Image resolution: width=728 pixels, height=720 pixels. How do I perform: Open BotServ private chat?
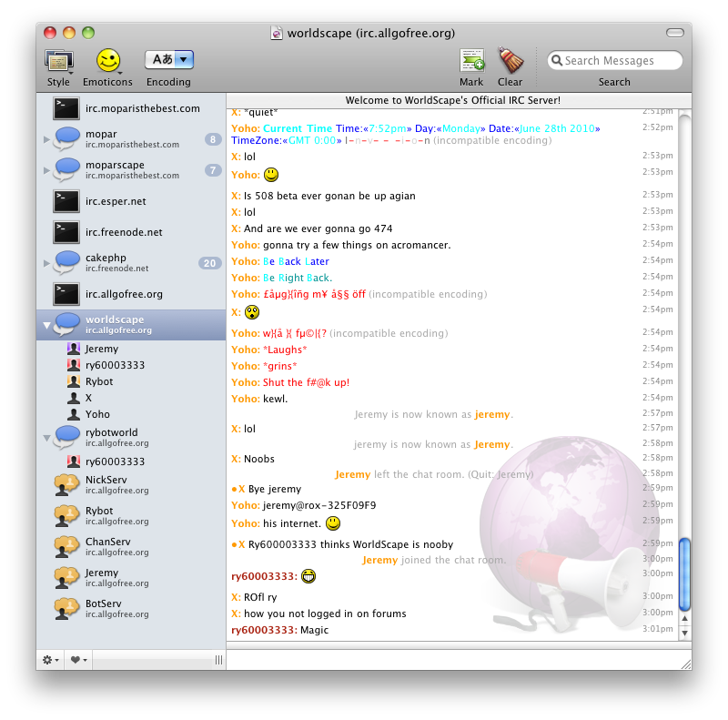point(131,609)
